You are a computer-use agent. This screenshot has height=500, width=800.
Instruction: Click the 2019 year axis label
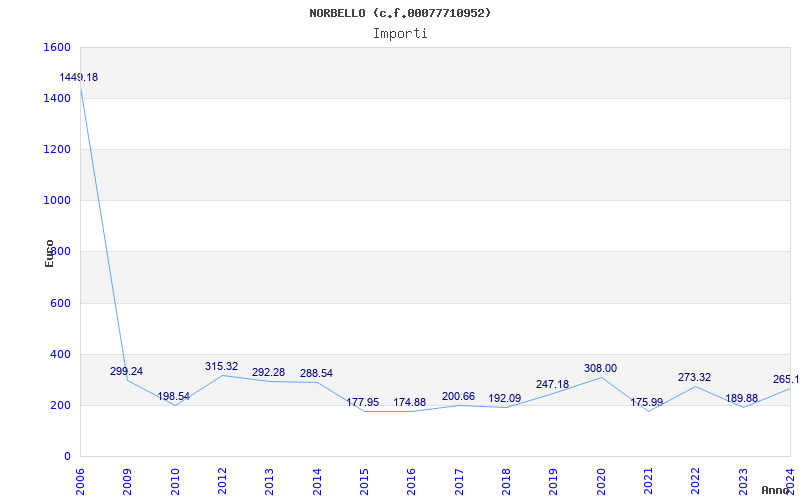click(554, 482)
